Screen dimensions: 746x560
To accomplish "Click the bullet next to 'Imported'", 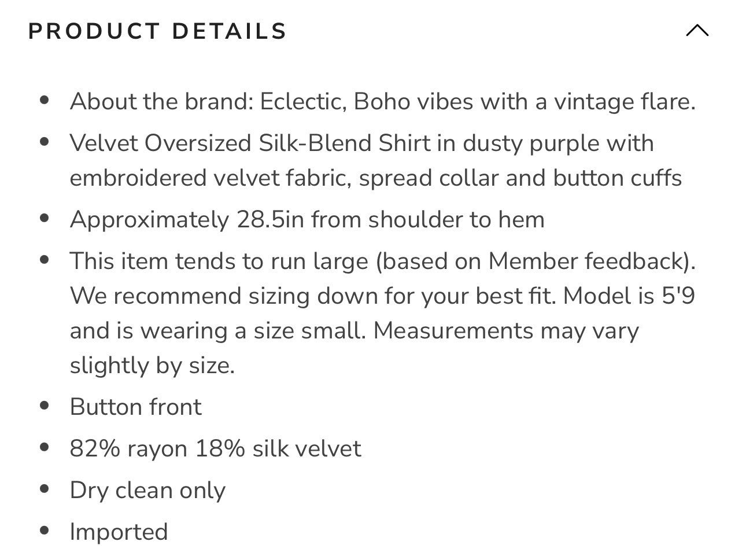I will click(44, 530).
